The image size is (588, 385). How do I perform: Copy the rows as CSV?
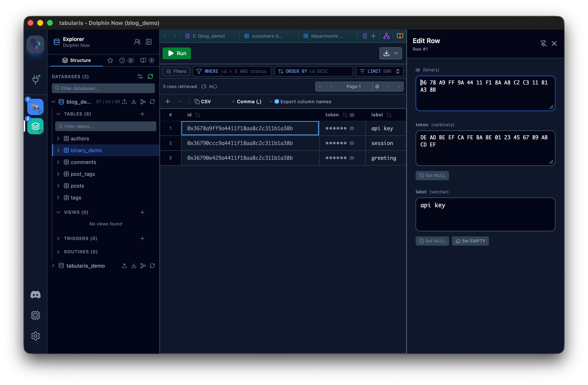tap(203, 101)
